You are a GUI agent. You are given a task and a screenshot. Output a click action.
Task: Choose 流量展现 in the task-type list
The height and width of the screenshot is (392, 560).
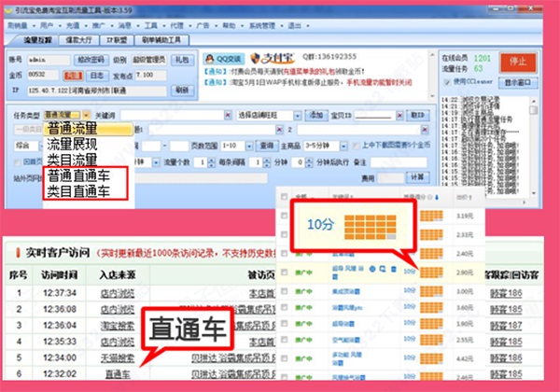click(72, 144)
